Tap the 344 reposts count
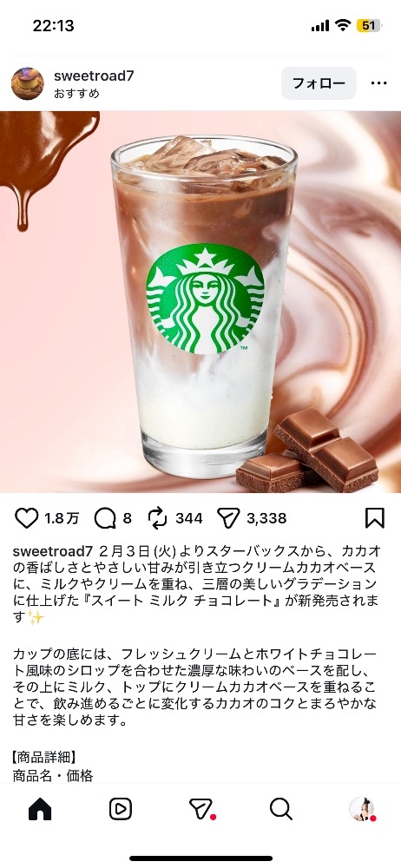 point(189,519)
